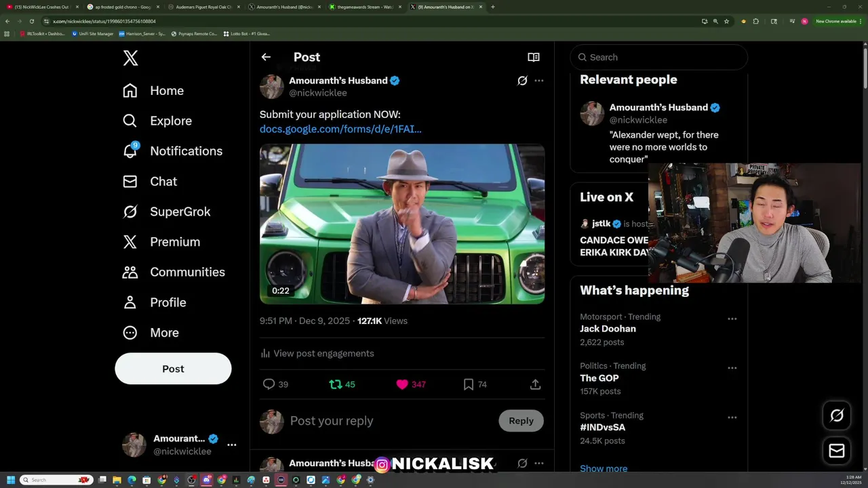Open a new Chrome tab
Viewport: 868px width, 488px height.
click(492, 7)
